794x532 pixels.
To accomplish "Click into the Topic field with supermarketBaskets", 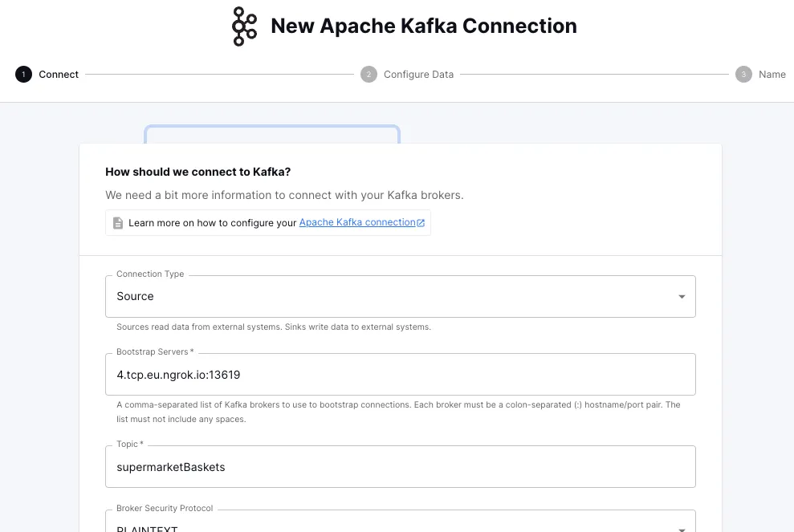I will pyautogui.click(x=400, y=467).
